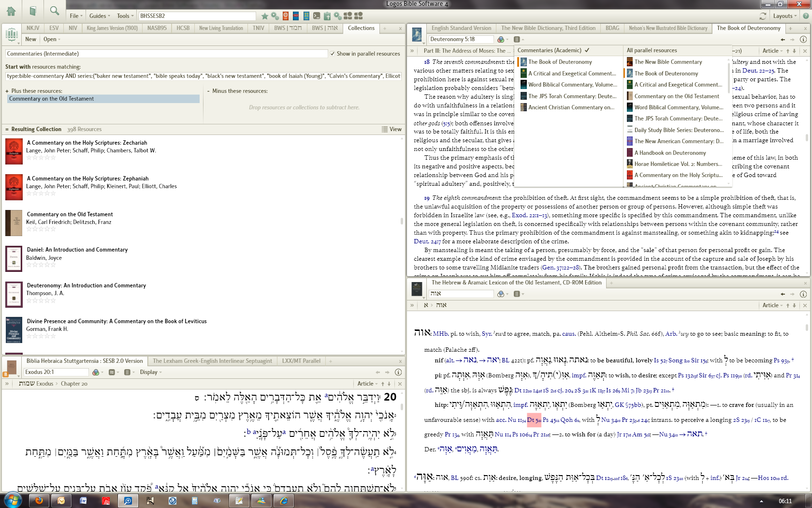Expand the Open dropdown in Collections
The width and height of the screenshot is (812, 508).
pos(52,39)
